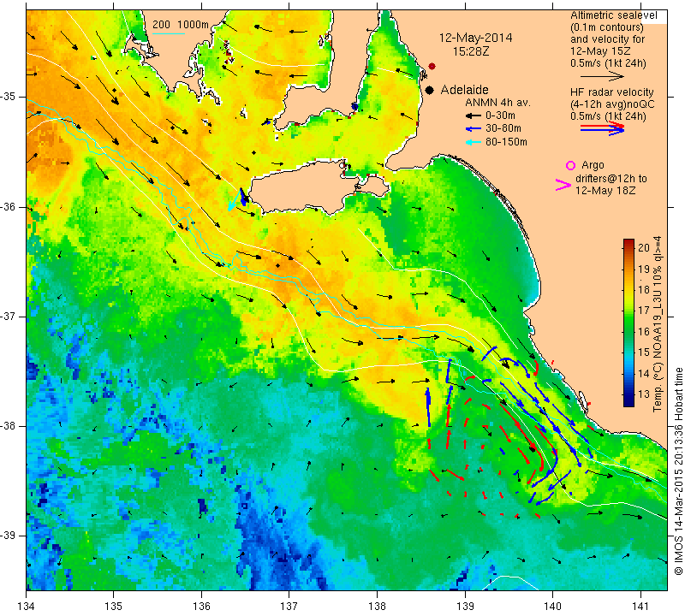Viewport: 685px width, 616px height.
Task: Click the black altimetric velocity scale arrow
Action: [x=603, y=76]
